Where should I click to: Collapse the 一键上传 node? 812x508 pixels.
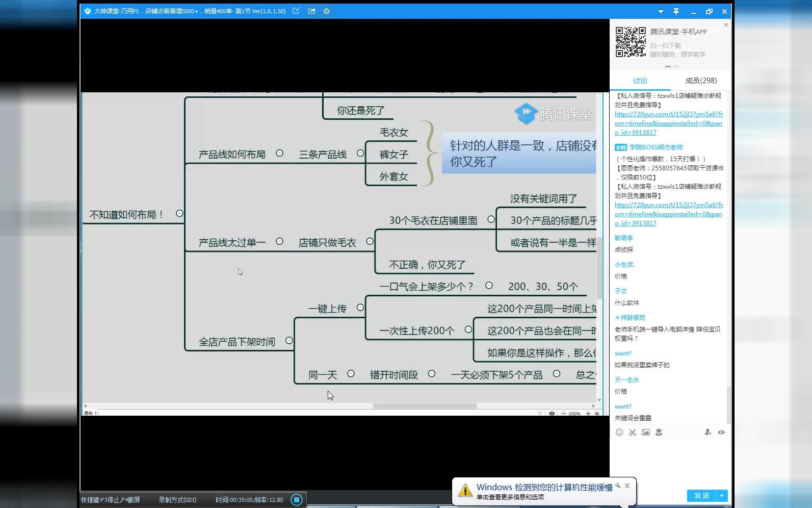360,308
